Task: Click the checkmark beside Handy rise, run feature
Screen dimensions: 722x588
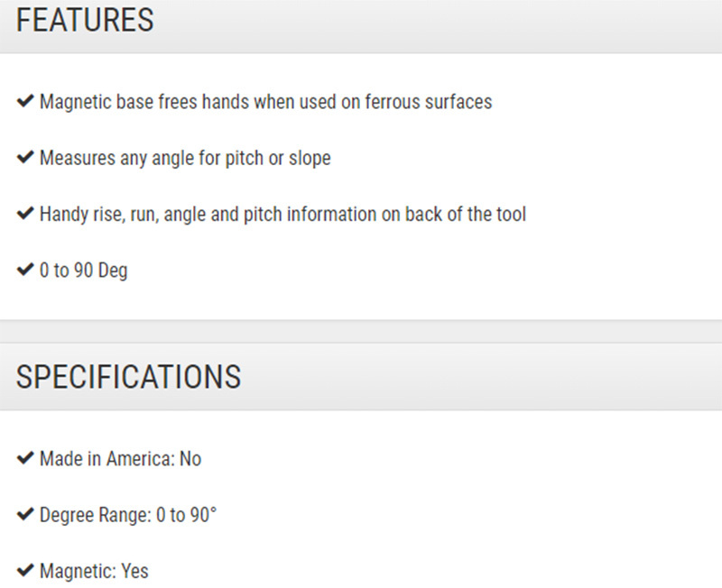Action: coord(25,213)
